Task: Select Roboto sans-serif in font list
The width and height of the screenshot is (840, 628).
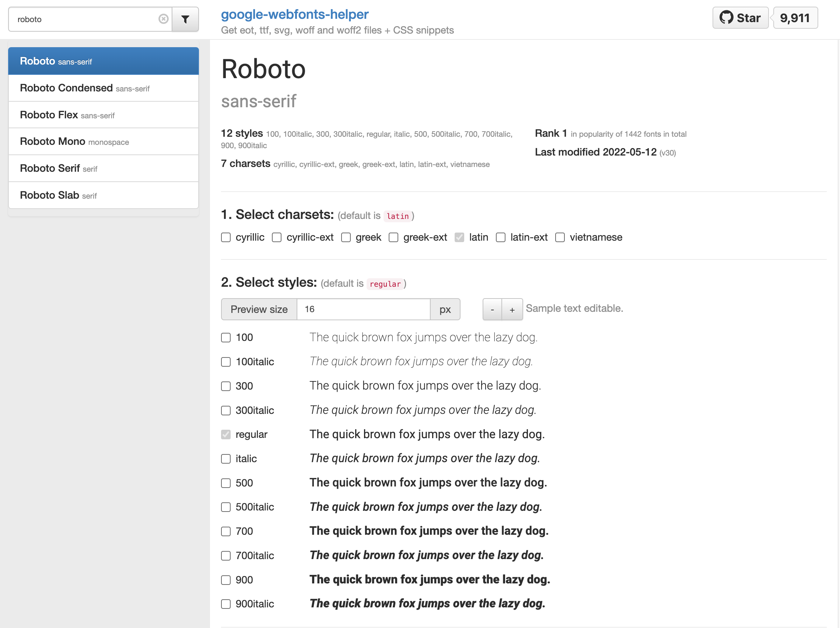Action: [x=103, y=61]
